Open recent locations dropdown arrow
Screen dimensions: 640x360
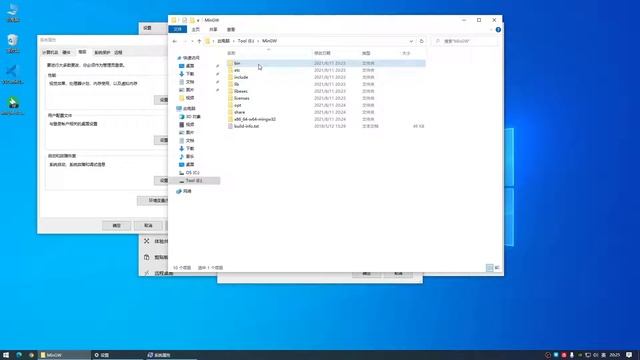pos(192,41)
